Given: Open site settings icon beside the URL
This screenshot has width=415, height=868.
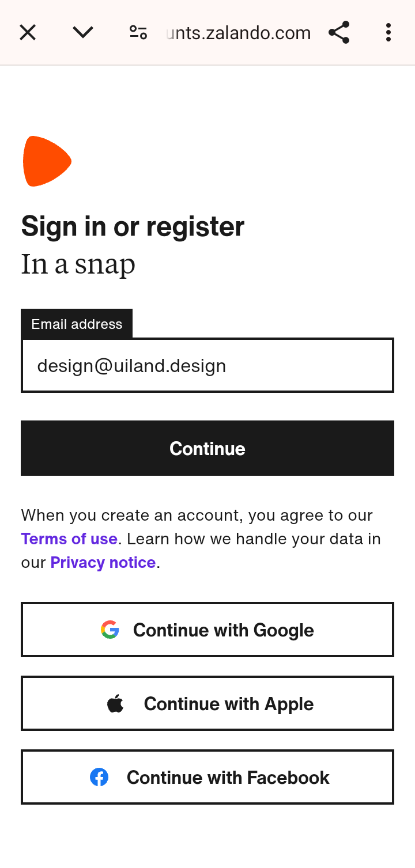Looking at the screenshot, I should click(x=138, y=33).
